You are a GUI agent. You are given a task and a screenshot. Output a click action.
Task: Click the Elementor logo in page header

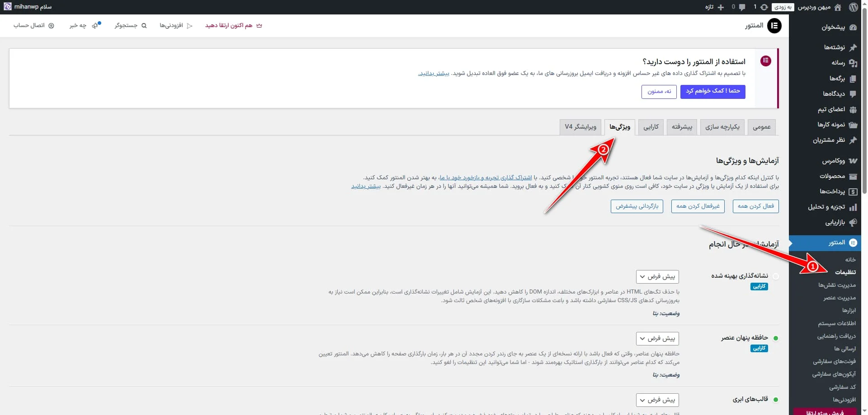(774, 26)
